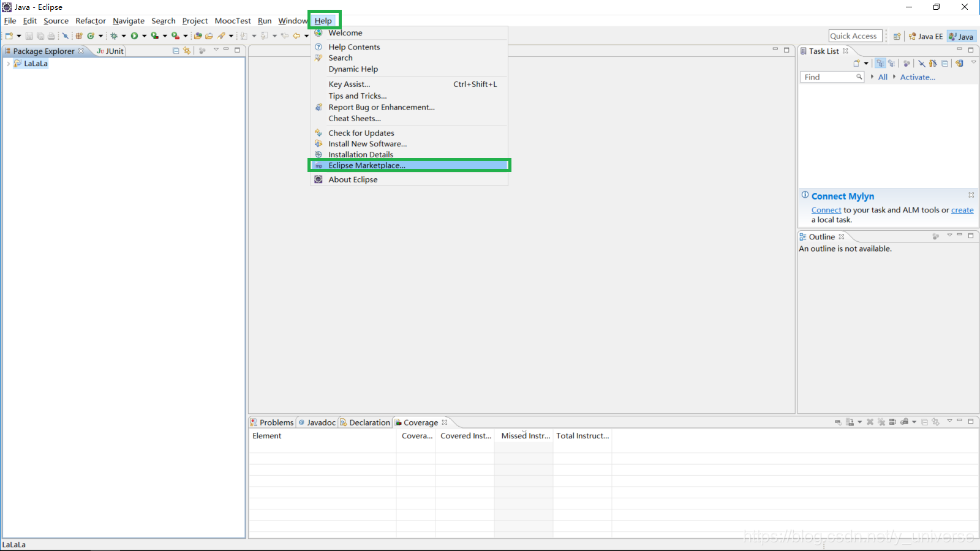Screen dimensions: 980x551
Task: Open Package Explorer view menu triangle
Action: point(216,49)
